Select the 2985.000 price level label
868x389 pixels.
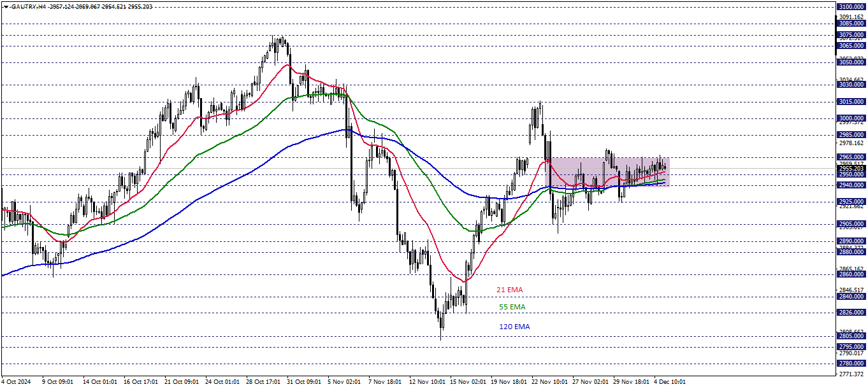coord(851,135)
